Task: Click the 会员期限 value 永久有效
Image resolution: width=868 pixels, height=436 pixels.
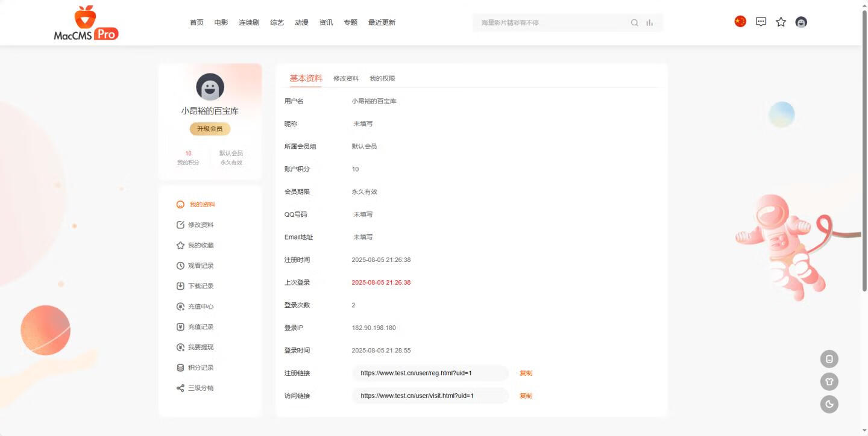Action: click(364, 192)
